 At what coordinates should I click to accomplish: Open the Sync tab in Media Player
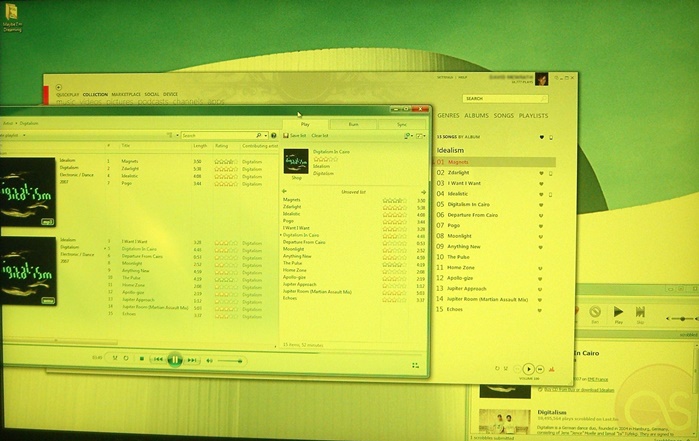pos(402,124)
